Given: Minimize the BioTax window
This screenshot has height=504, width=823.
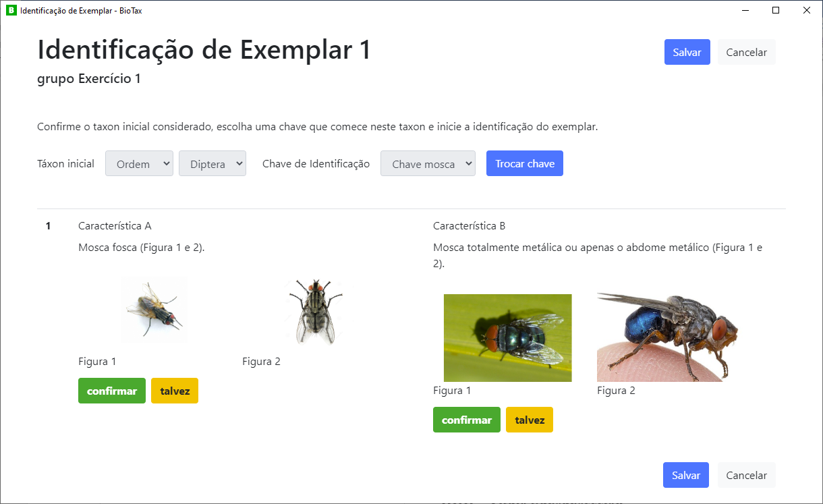Looking at the screenshot, I should coord(745,10).
